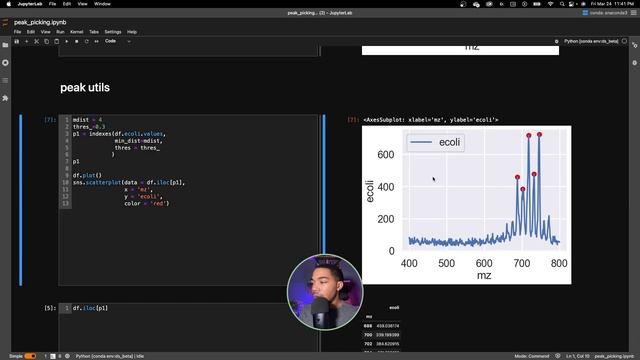Click into the code cell containing mdist
This screenshot has height=360, width=640.
(189, 200)
